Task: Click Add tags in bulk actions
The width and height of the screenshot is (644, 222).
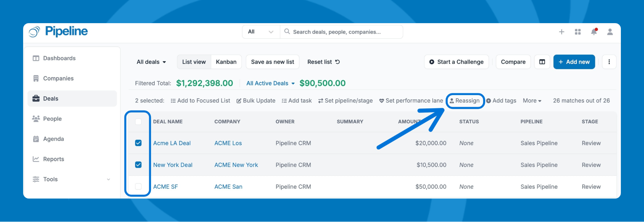Action: pyautogui.click(x=501, y=101)
